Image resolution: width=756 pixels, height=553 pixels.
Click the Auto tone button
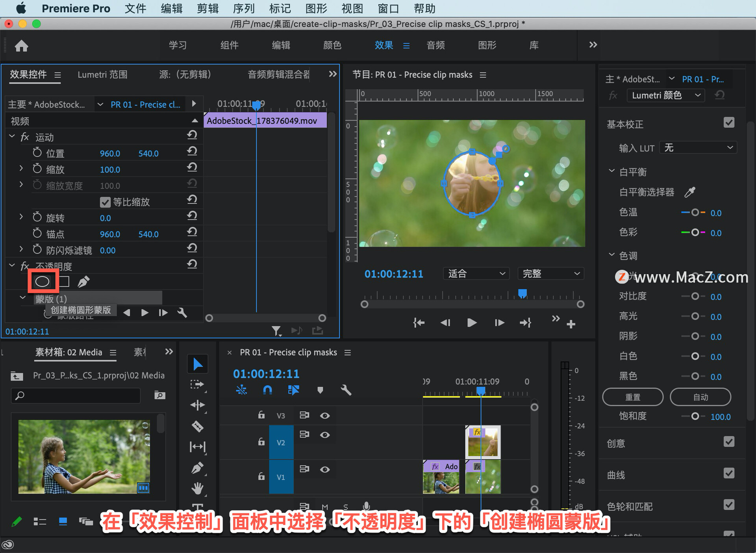(700, 397)
